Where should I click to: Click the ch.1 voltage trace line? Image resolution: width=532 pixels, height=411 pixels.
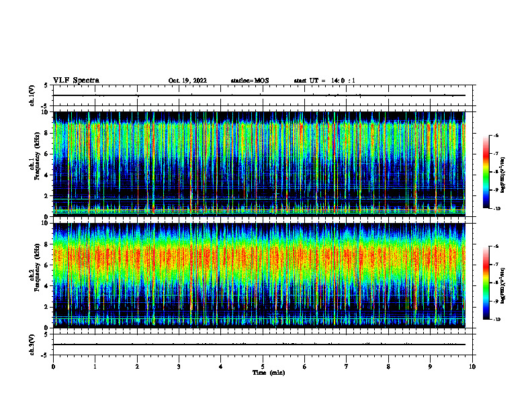coord(259,95)
